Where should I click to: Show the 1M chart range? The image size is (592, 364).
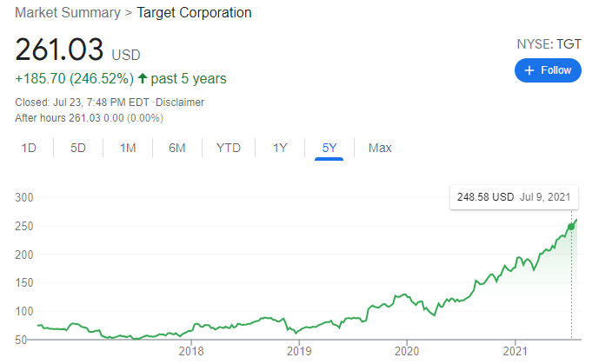point(128,148)
